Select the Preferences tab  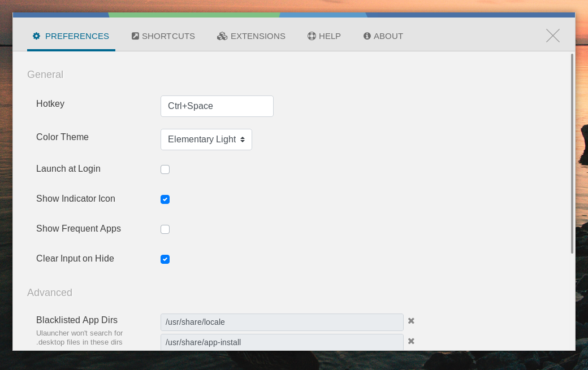click(71, 36)
